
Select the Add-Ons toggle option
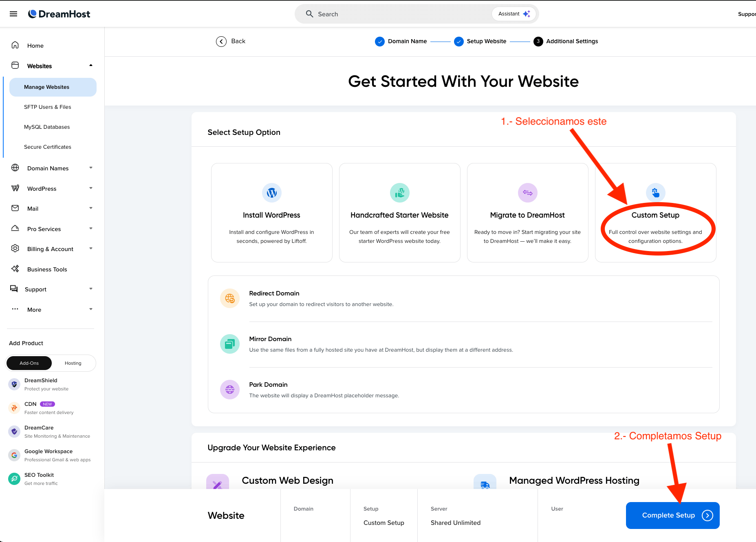[29, 363]
